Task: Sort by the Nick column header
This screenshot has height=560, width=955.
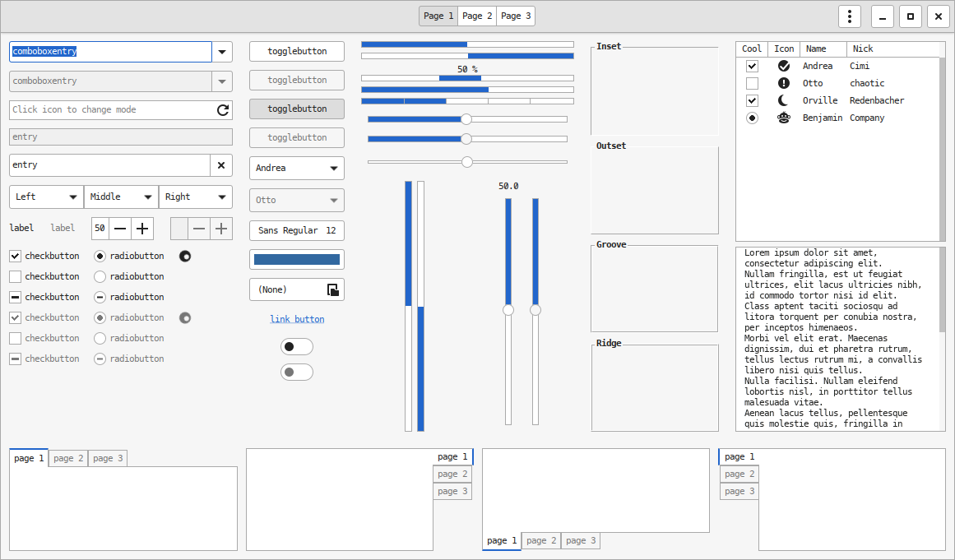Action: (x=892, y=49)
